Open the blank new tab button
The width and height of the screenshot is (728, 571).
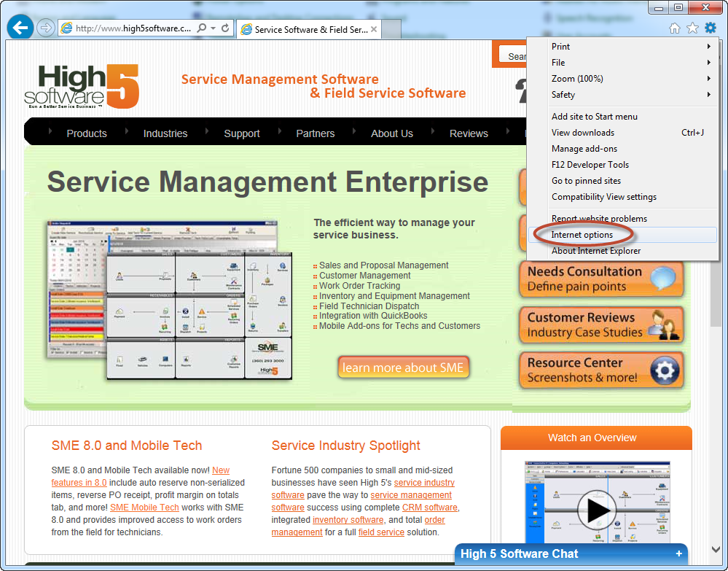point(391,29)
